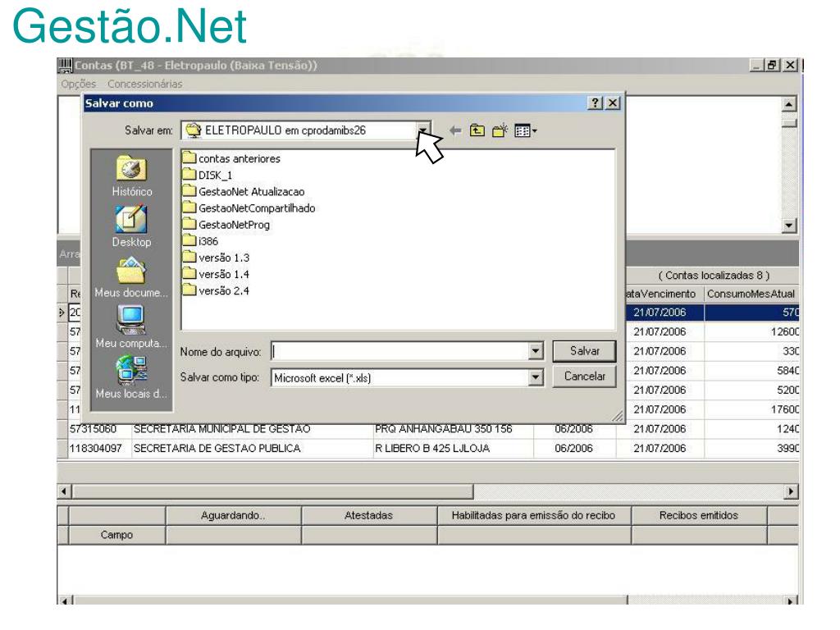Click the Contas localizadas 8 label

[714, 276]
